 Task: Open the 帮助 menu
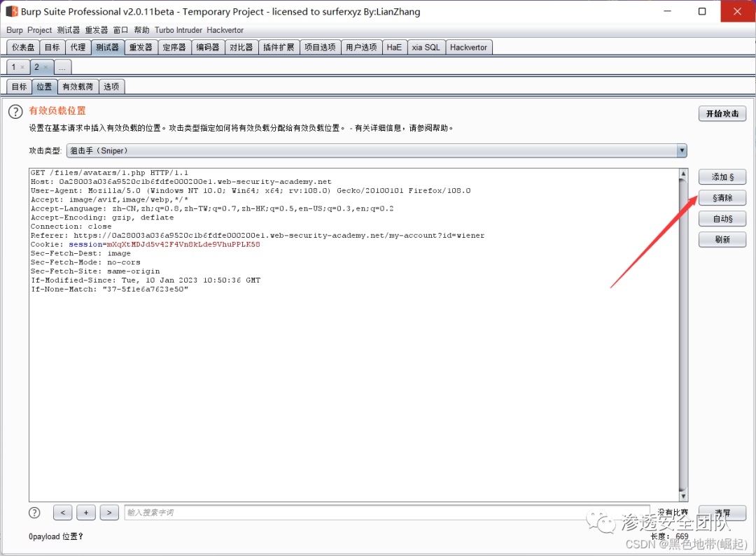point(141,30)
